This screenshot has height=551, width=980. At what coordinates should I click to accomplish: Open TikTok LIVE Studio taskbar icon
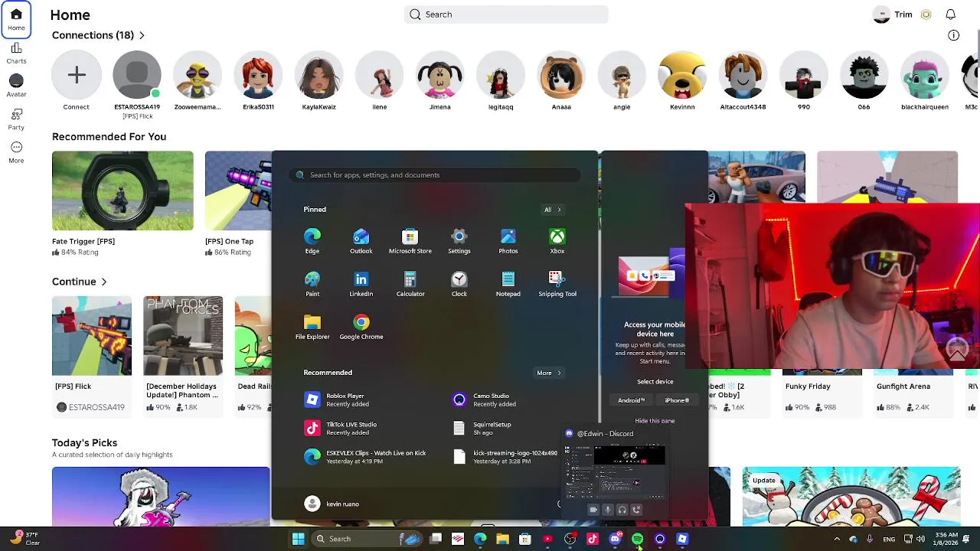pyautogui.click(x=593, y=539)
